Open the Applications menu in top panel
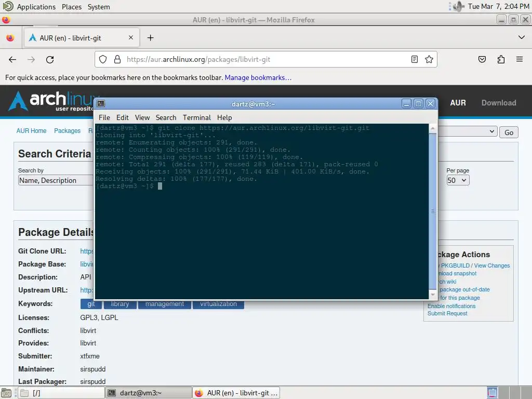 [36, 7]
